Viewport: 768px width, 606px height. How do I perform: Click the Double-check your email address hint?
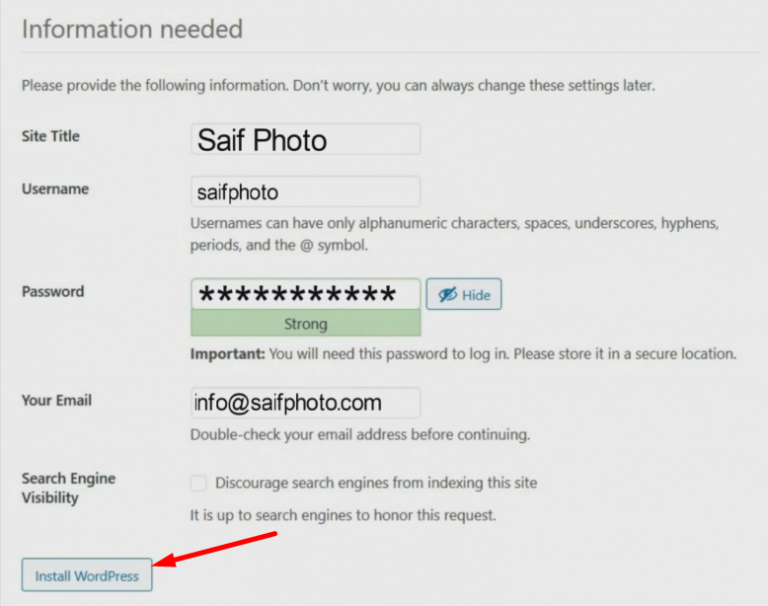[360, 435]
